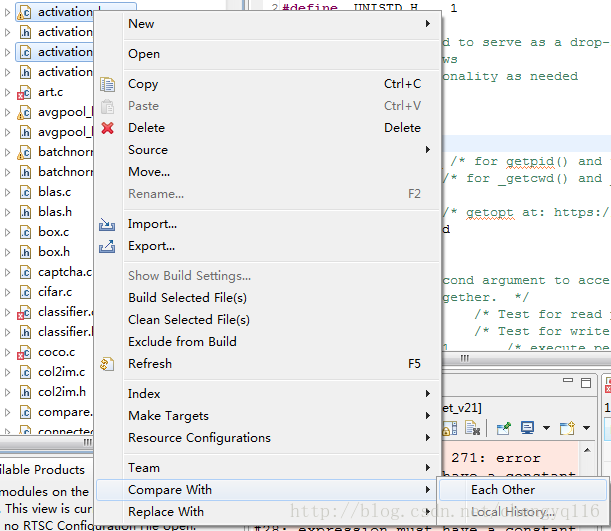Click the col2im.h header file icon

point(25,392)
